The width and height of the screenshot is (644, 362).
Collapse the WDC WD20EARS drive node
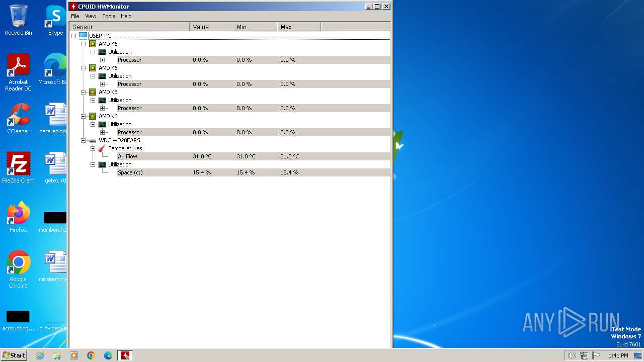coord(83,140)
